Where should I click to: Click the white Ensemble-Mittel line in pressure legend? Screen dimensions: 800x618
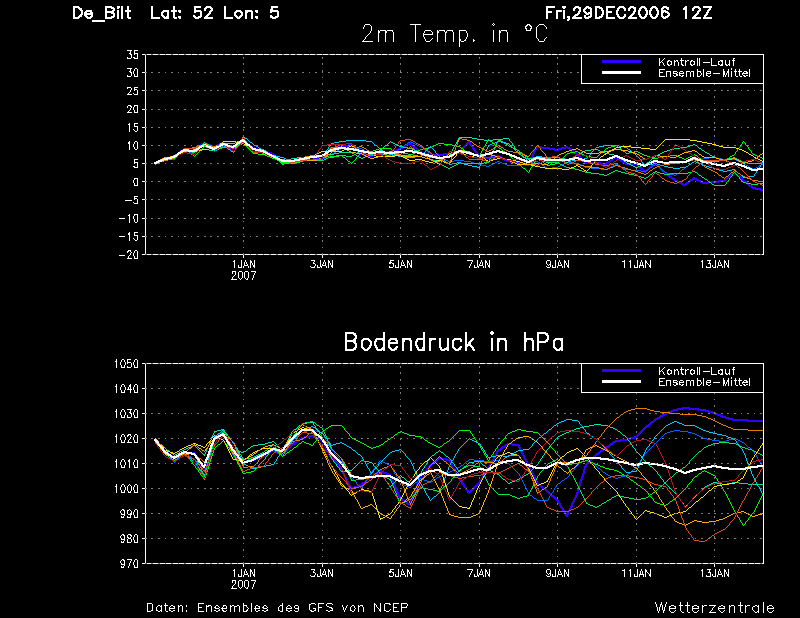(x=621, y=382)
